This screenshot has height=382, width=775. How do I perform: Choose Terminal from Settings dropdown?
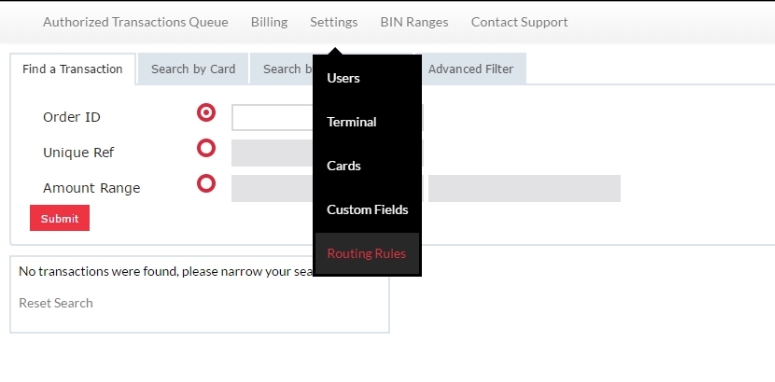(x=351, y=122)
